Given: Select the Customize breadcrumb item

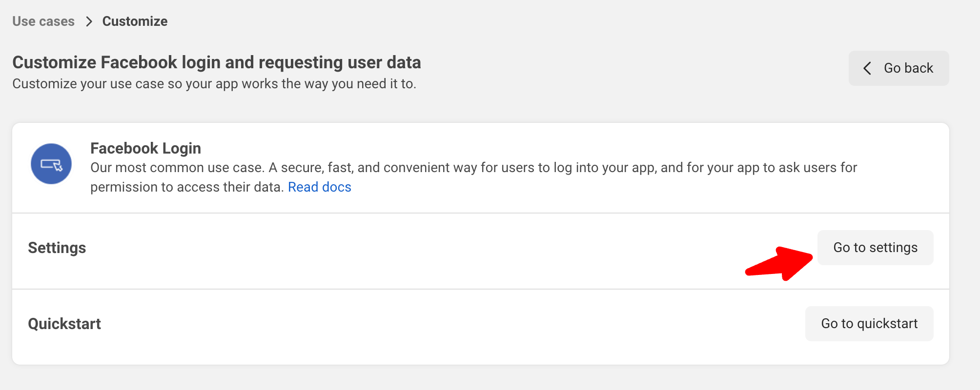Looking at the screenshot, I should [135, 21].
